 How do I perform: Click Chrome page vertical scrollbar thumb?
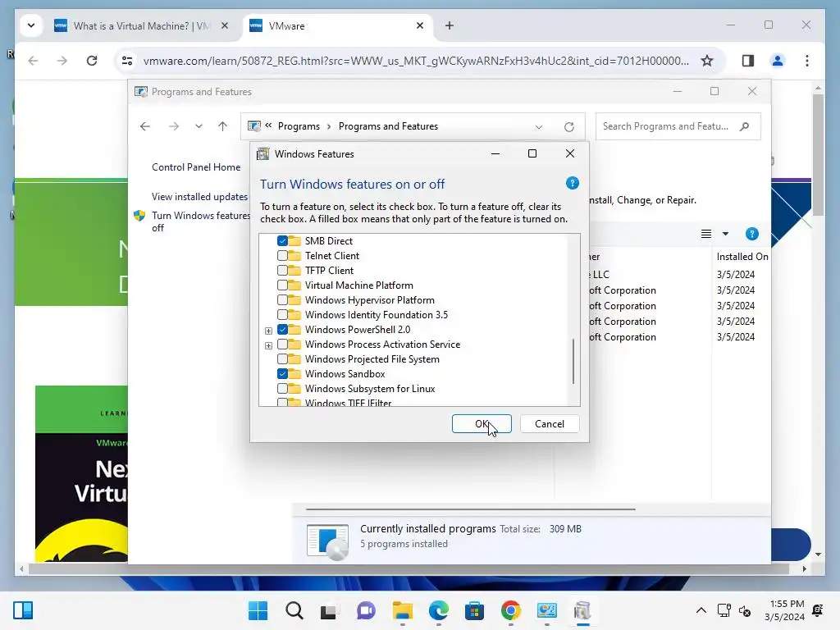point(818,155)
